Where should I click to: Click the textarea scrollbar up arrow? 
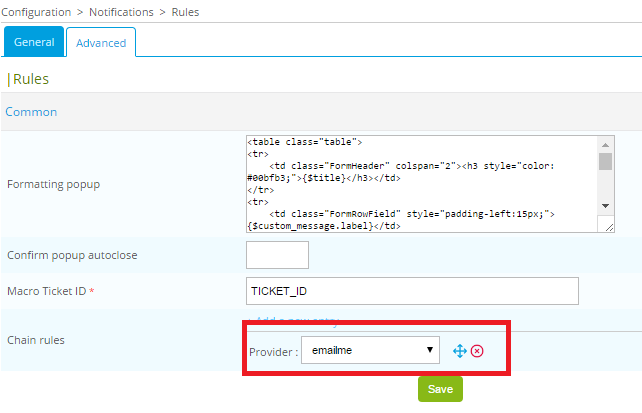605,143
